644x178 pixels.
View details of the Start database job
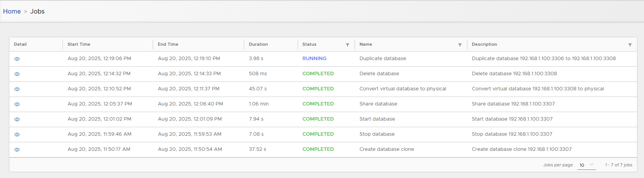pyautogui.click(x=17, y=119)
